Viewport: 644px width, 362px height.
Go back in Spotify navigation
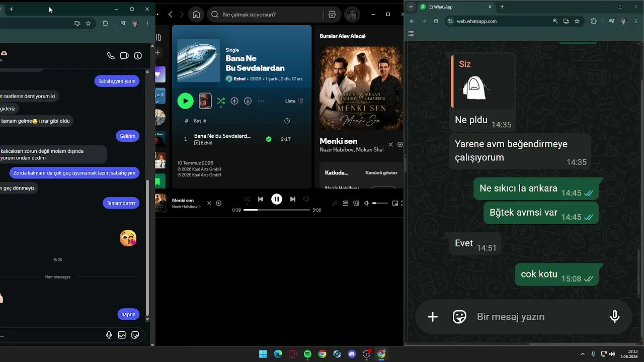tap(171, 15)
